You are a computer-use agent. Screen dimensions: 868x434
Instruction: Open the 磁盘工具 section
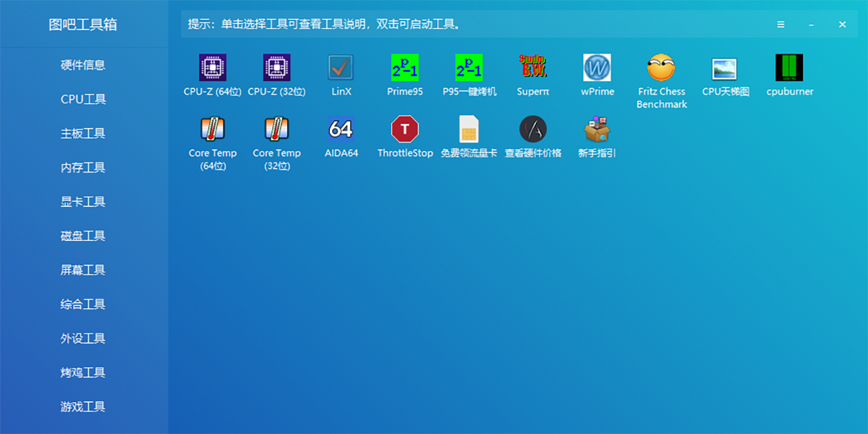(x=84, y=235)
